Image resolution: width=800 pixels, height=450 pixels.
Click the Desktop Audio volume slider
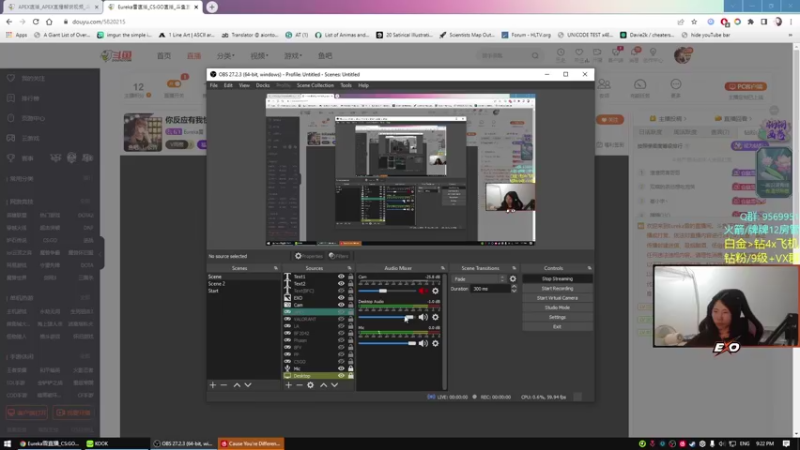[387, 317]
